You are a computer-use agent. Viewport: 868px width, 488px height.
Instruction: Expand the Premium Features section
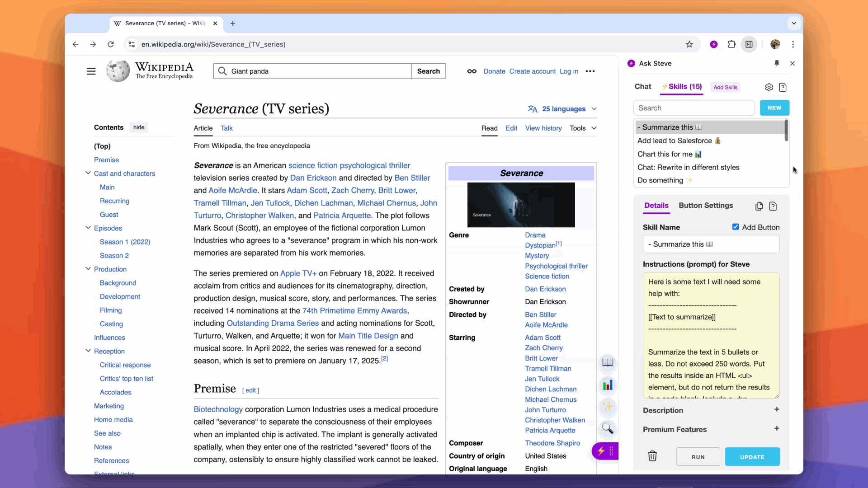776,428
